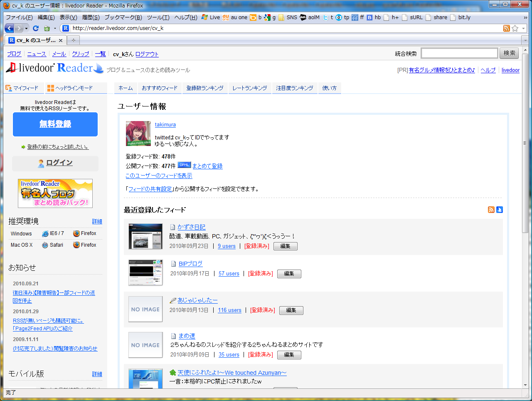The image size is (532, 401).
Task: Click the browser back arrow button
Action: tap(9, 28)
